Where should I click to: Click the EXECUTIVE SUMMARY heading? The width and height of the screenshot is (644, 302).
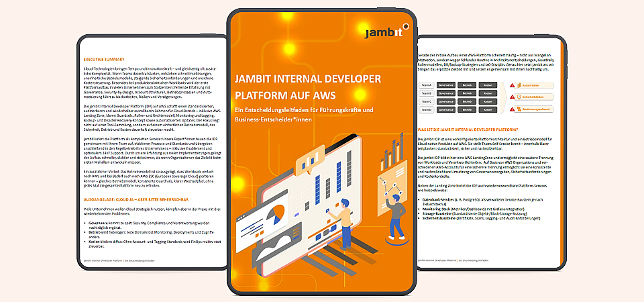[103, 60]
